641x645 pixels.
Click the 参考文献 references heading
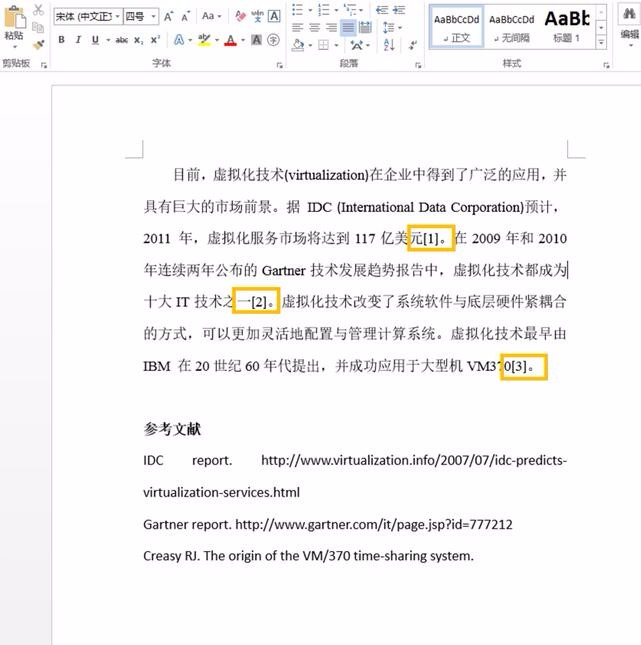[x=172, y=429]
